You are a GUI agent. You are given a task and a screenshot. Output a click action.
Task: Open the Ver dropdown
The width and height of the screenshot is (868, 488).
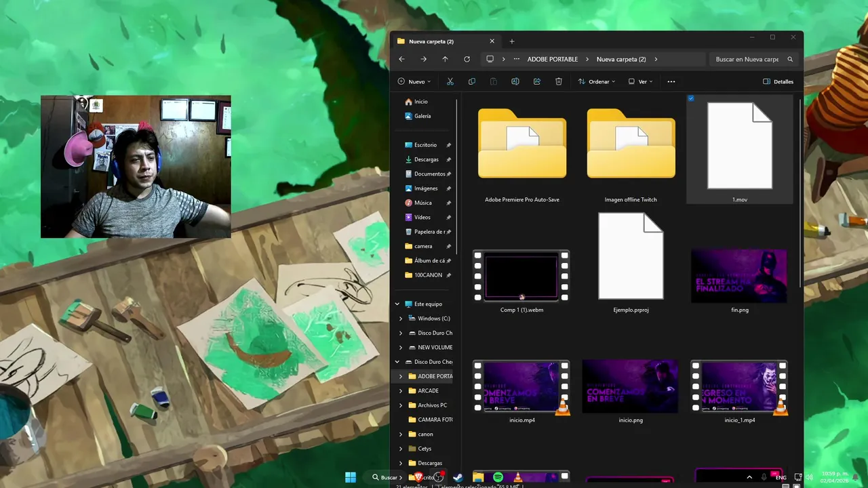[x=640, y=81]
